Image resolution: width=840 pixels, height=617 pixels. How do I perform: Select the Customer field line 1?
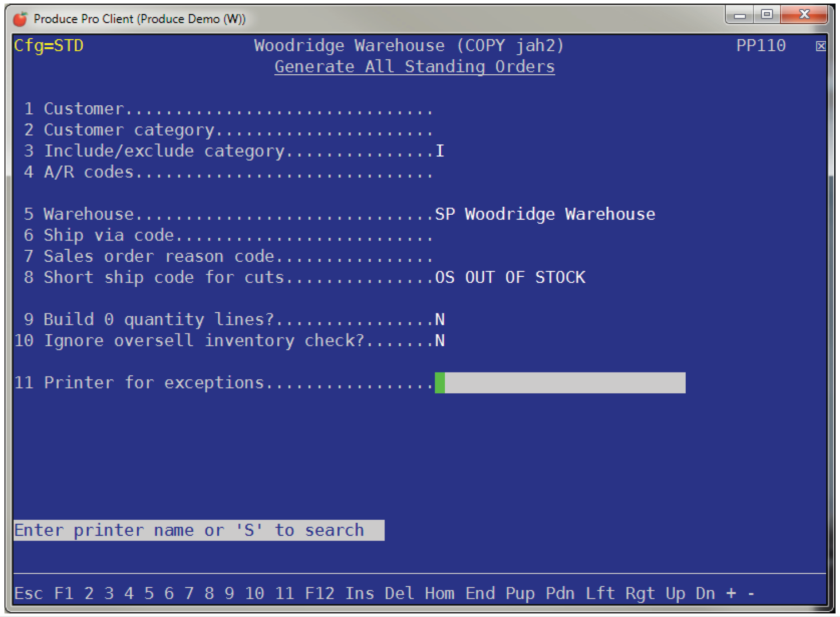click(228, 109)
